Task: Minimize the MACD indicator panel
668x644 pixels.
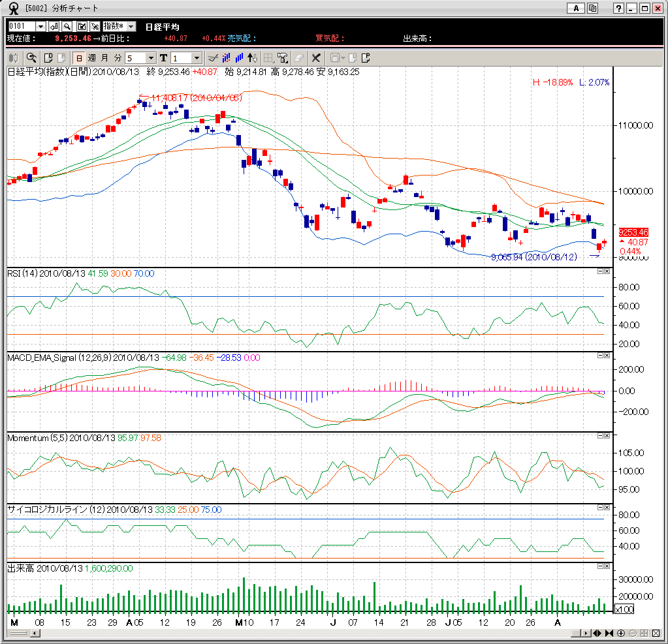Action: point(600,356)
